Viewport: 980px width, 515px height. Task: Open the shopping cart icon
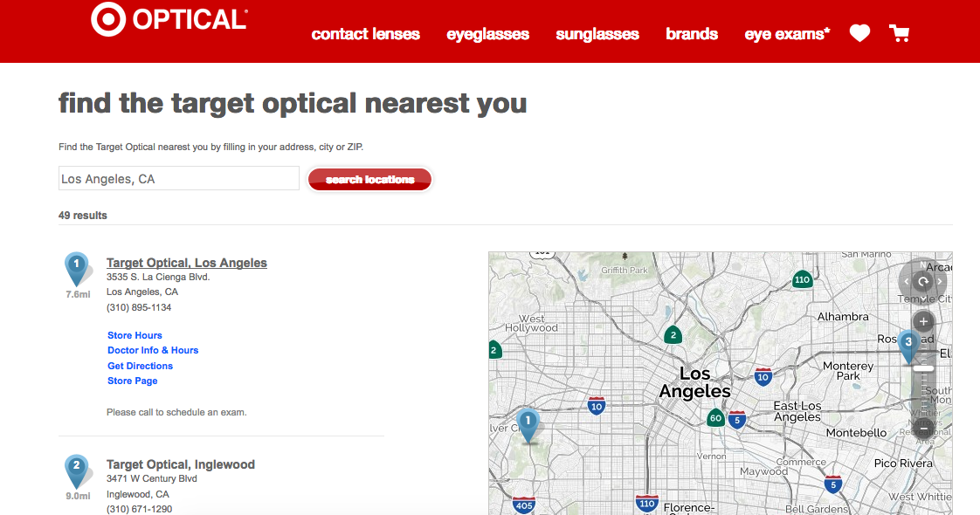click(900, 33)
